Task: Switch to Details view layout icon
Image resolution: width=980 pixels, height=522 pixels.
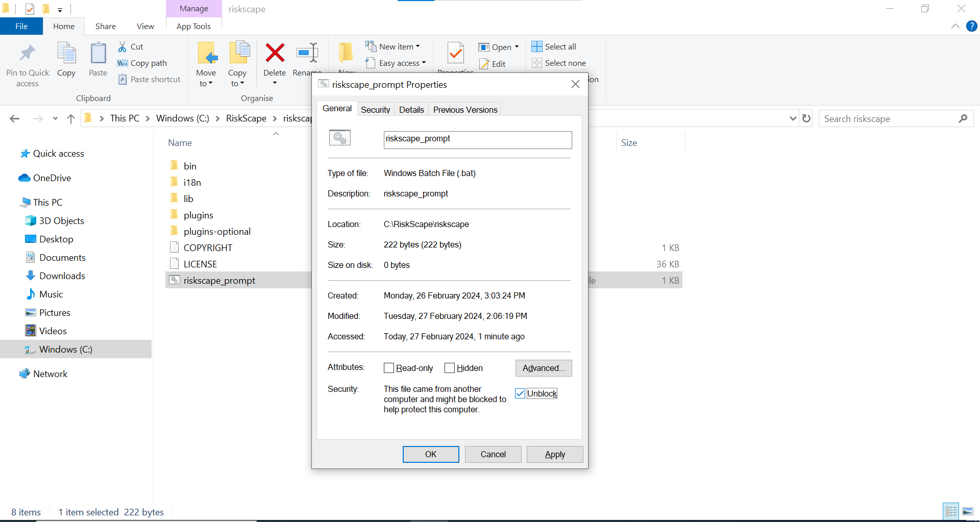Action: pos(951,511)
